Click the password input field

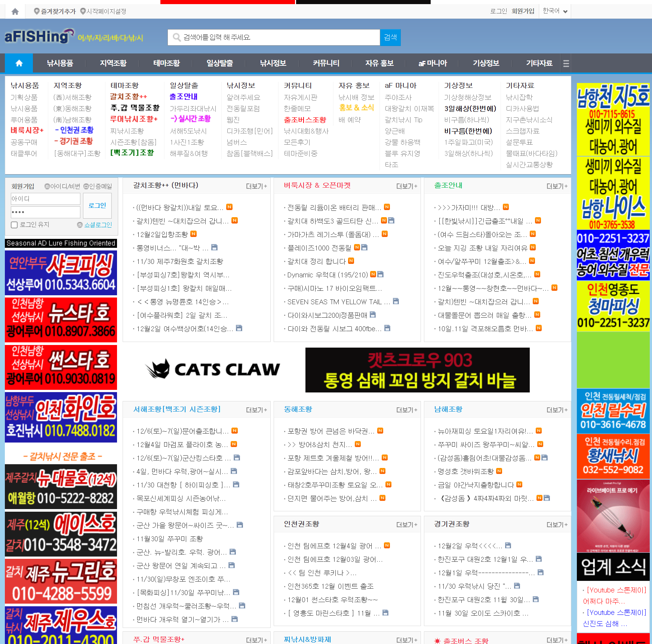pos(46,212)
